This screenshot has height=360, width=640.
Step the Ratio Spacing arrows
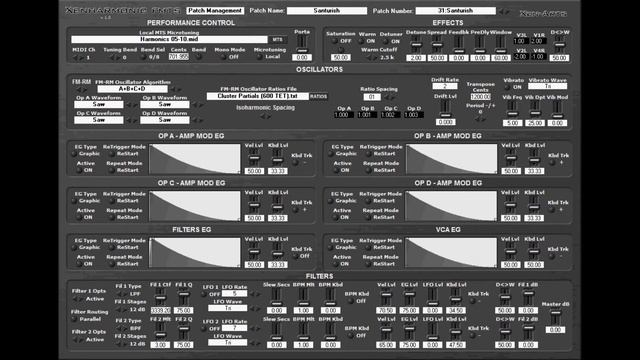tap(390, 98)
